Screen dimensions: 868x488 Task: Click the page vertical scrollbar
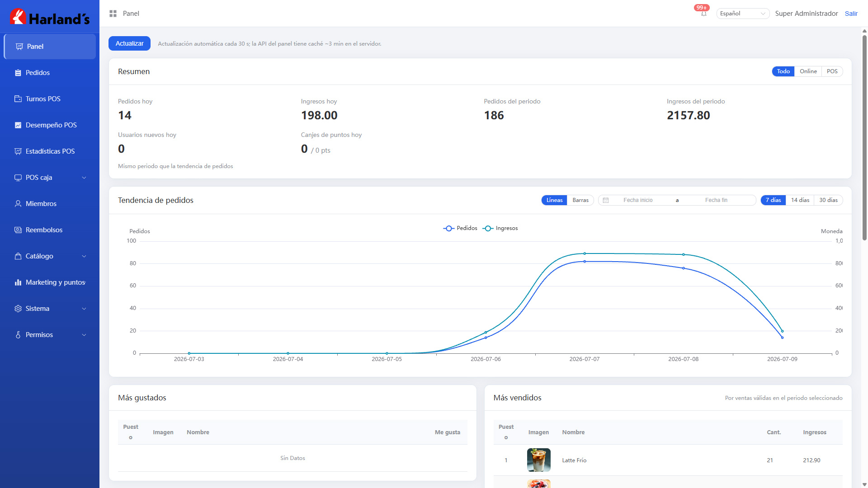click(864, 138)
